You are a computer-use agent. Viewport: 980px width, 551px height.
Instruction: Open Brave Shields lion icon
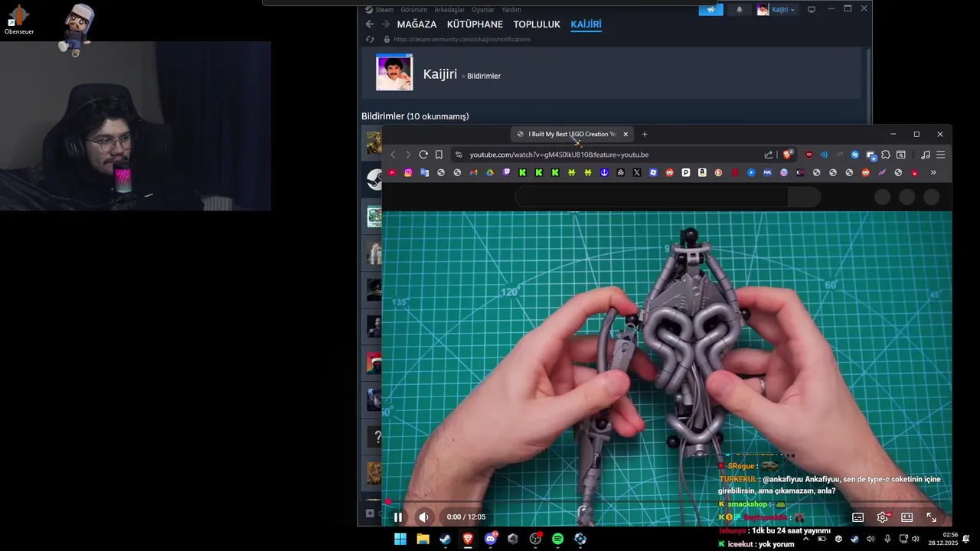click(786, 155)
